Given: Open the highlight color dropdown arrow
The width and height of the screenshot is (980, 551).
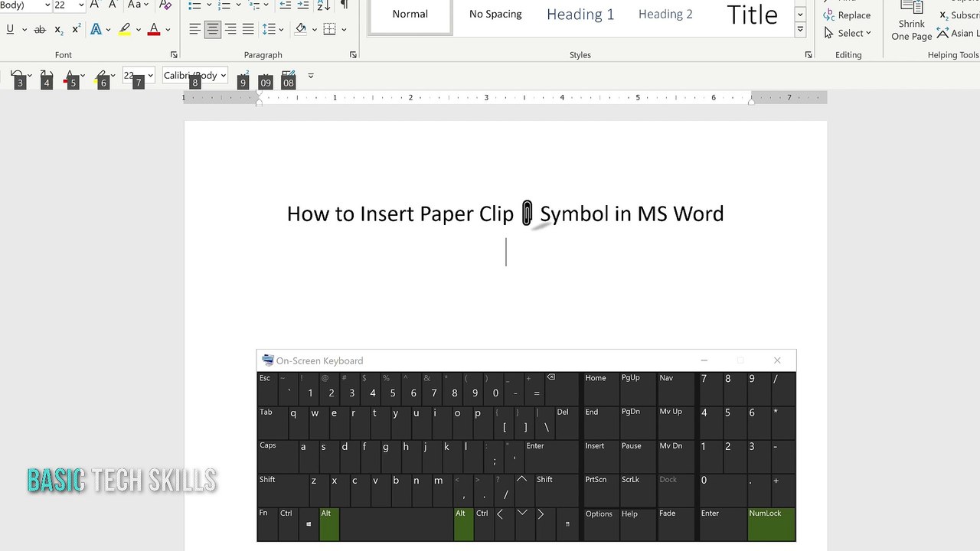Looking at the screenshot, I should click(138, 29).
